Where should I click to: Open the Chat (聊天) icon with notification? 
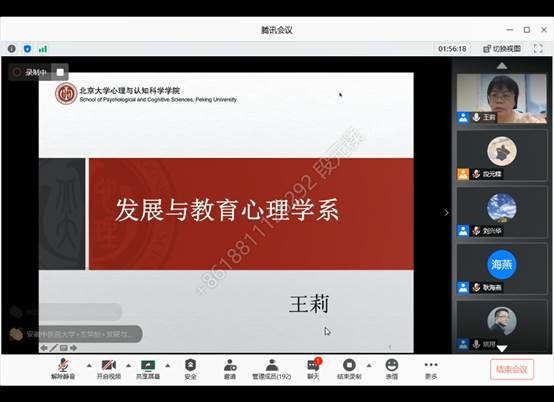(x=313, y=369)
